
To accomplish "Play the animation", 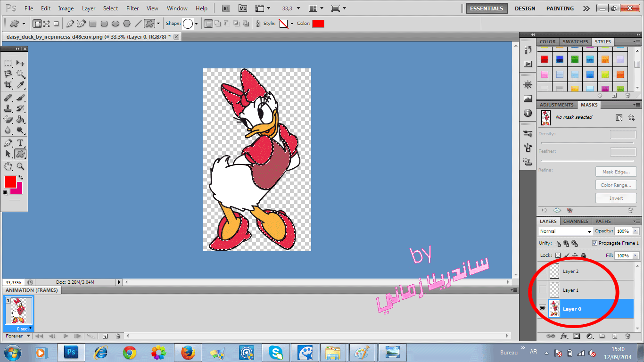I will coord(66,336).
